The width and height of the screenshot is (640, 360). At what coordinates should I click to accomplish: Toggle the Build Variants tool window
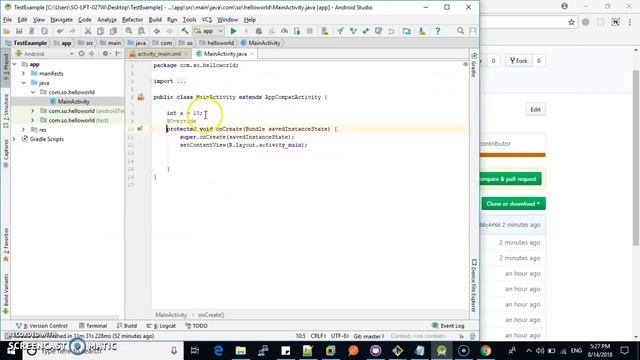pos(6,294)
